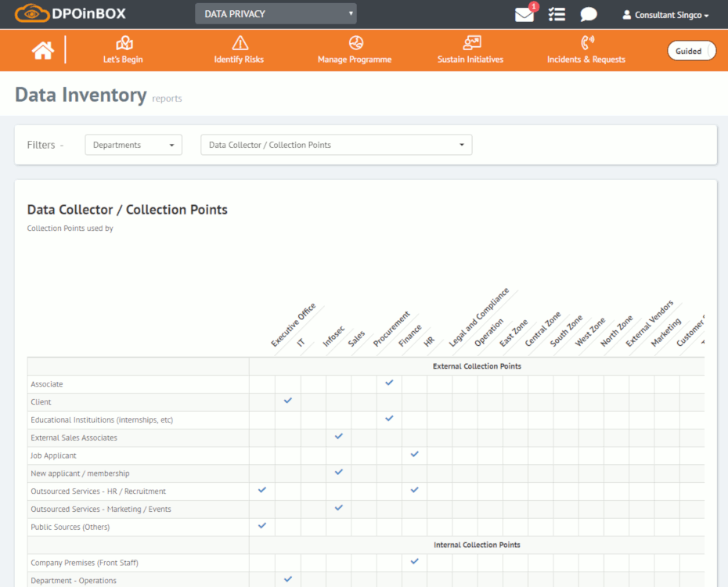Screen dimensions: 728x587
Task: Click the Incidents & Requests phone icon
Action: pyautogui.click(x=586, y=43)
